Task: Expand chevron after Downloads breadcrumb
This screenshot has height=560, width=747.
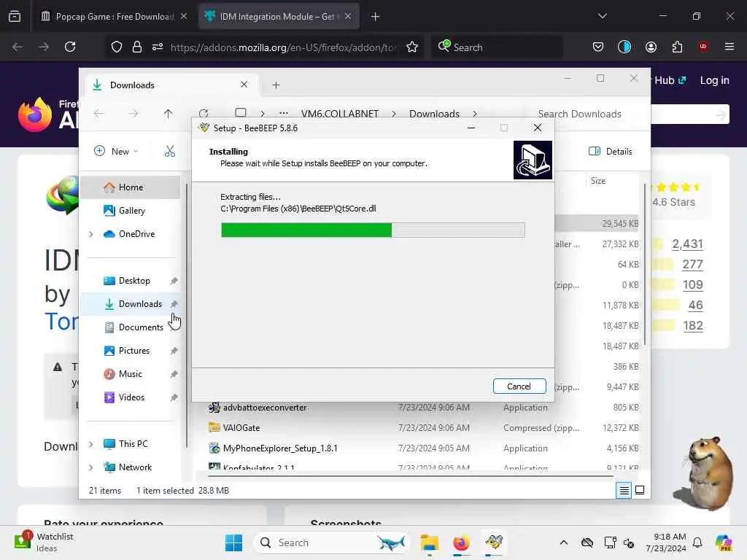Action: coord(475,114)
